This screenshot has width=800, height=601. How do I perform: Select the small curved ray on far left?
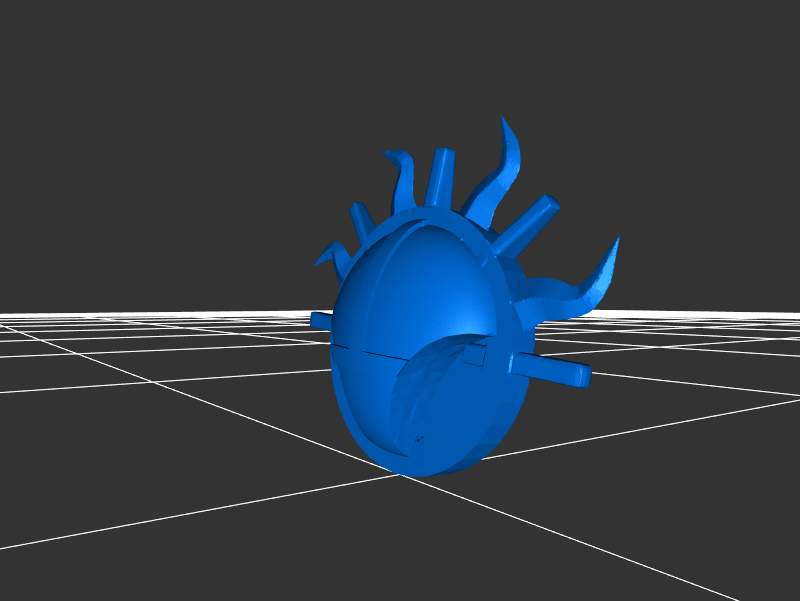coord(332,256)
